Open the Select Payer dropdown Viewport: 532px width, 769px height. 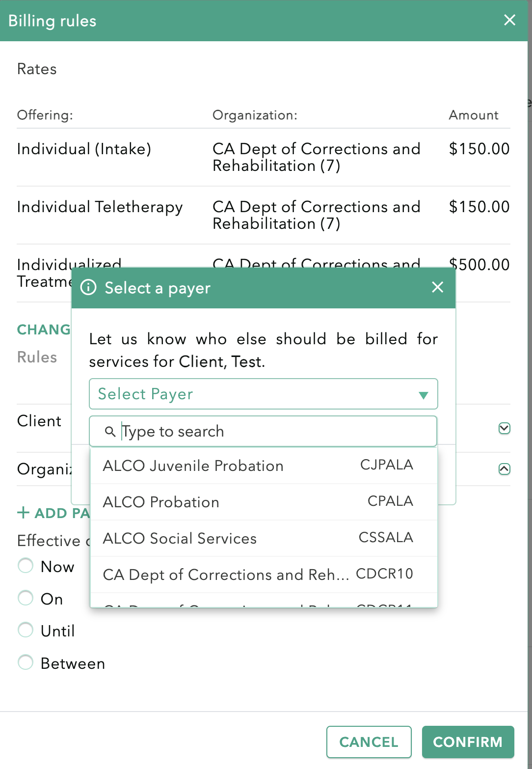[263, 394]
